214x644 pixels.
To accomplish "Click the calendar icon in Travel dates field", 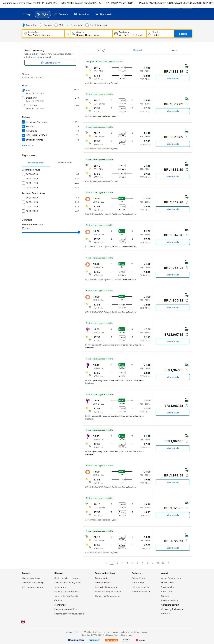I will coord(116,34).
